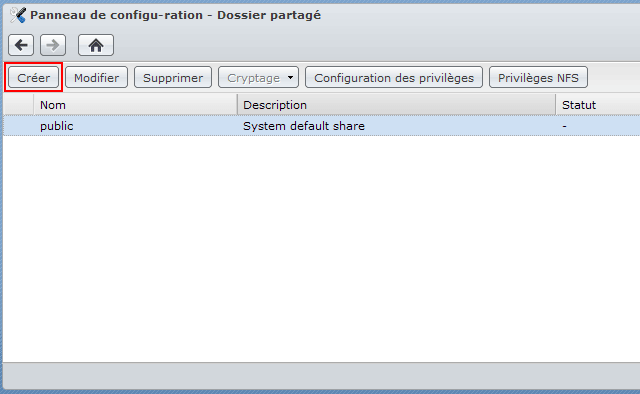Sort the list by Description column header
Image resolution: width=640 pixels, height=394 pixels.
tap(396, 105)
